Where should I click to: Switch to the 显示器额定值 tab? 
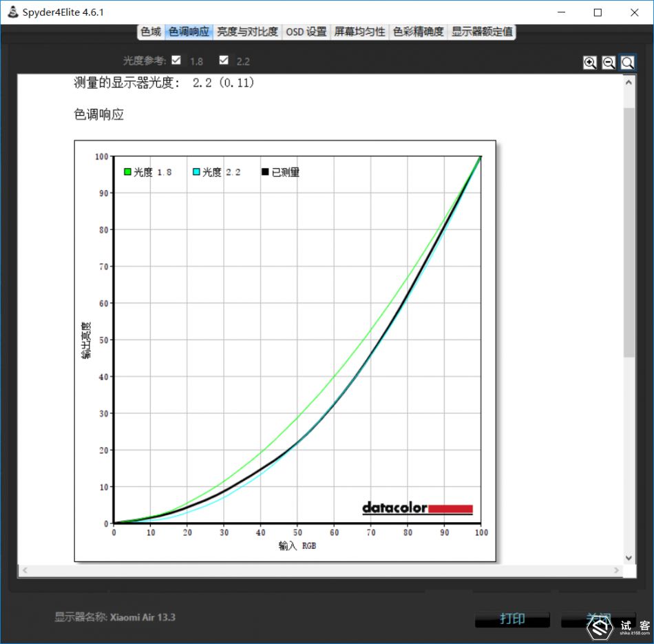coord(482,32)
